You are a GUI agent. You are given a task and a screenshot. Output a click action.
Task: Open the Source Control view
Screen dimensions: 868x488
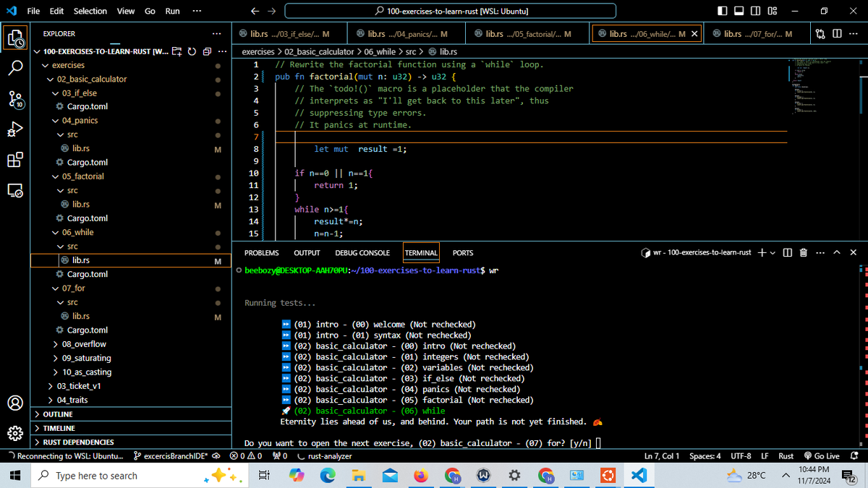click(x=15, y=99)
